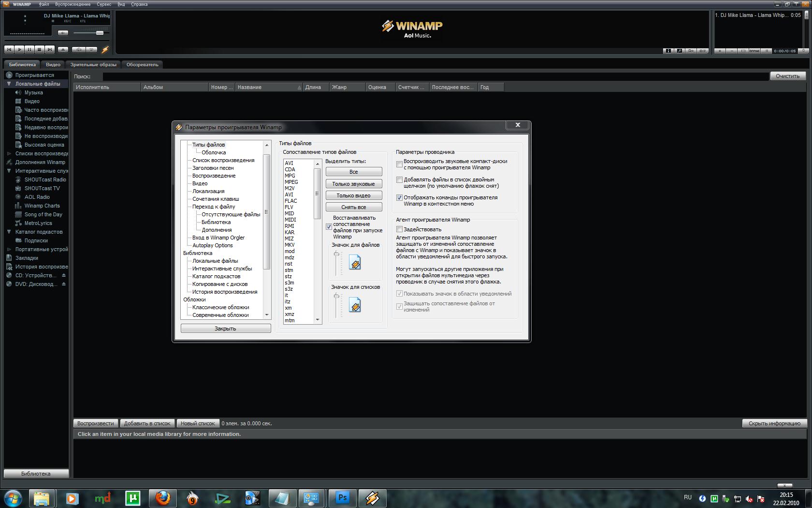Select Оболочка in the preferences tree
Viewport: 812px width, 508px height.
coord(214,152)
